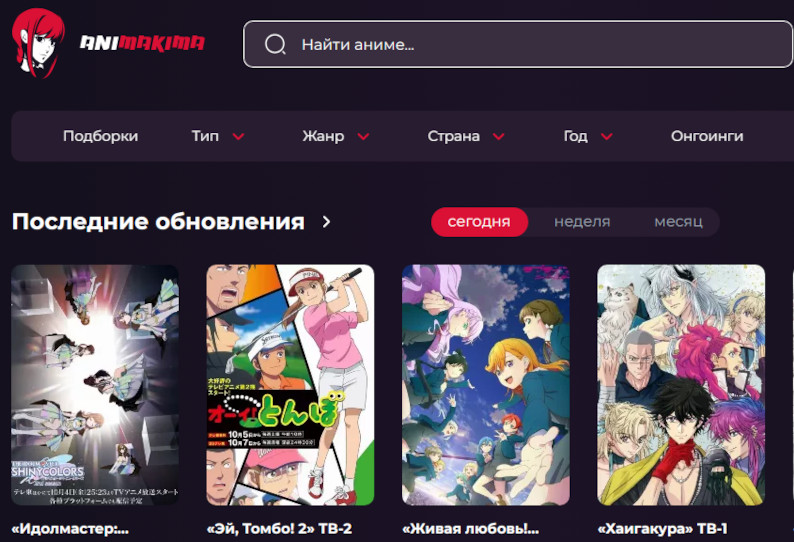Image resolution: width=794 pixels, height=542 pixels.
Task: Open the Живая любовь poster thumbnail
Action: click(x=486, y=385)
